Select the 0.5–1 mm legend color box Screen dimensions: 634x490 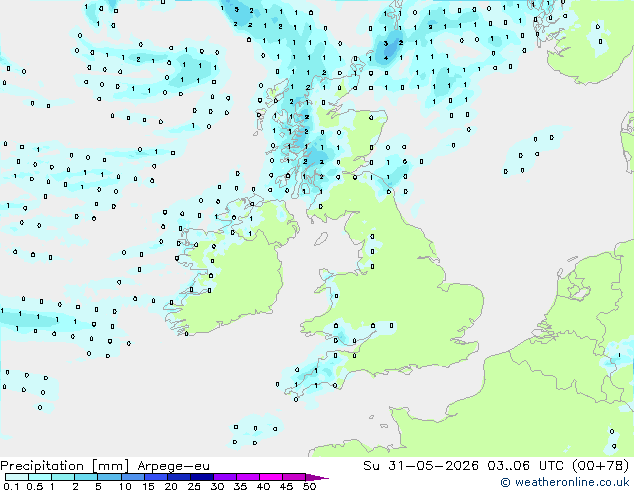click(40, 477)
